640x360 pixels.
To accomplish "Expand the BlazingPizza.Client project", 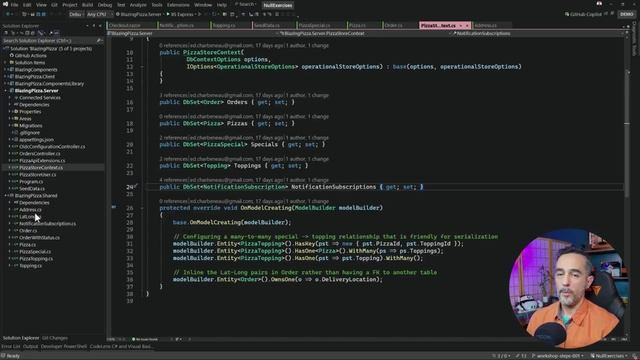I will click(x=5, y=76).
